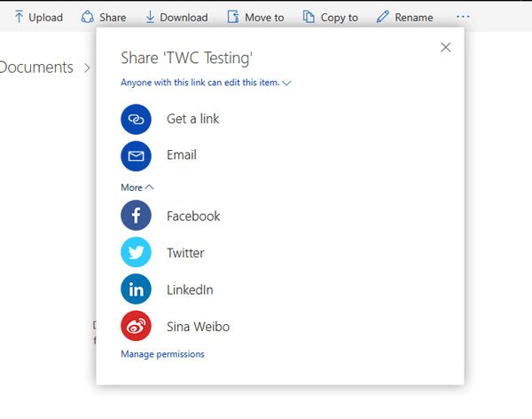Select the LinkedIn text label
Viewport: 532px width, 419px height.
click(x=190, y=290)
